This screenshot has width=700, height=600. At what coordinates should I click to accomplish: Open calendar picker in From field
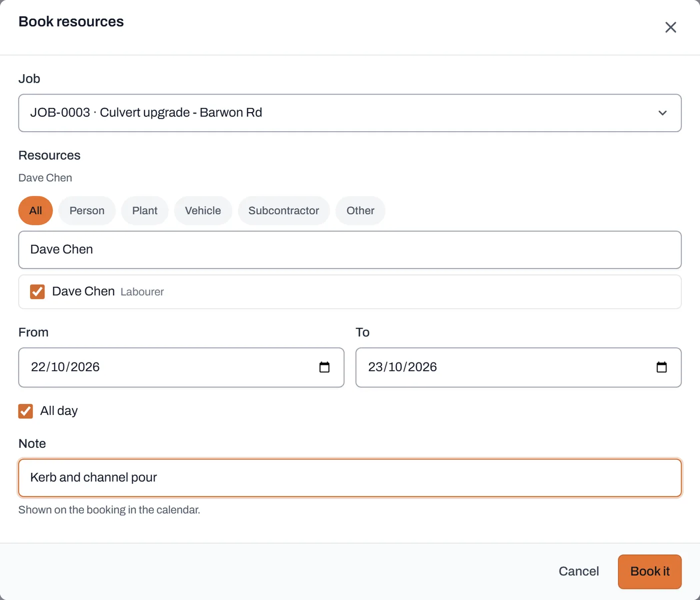click(324, 367)
